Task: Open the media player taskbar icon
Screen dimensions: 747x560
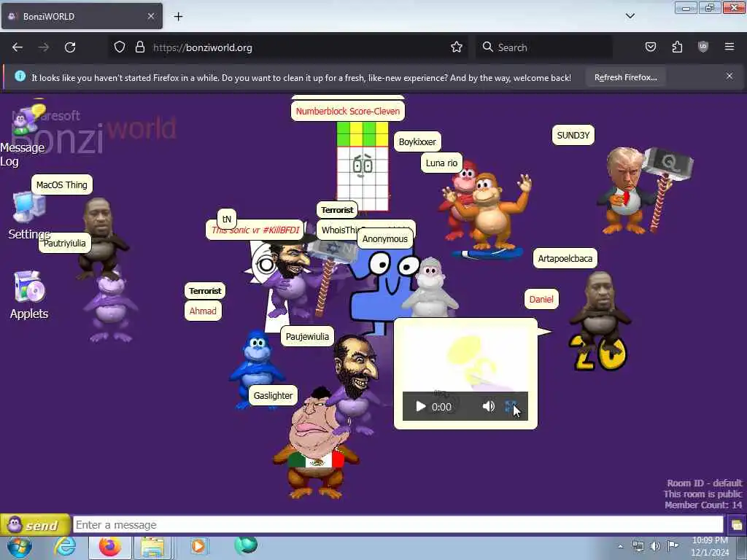Action: pyautogui.click(x=198, y=547)
